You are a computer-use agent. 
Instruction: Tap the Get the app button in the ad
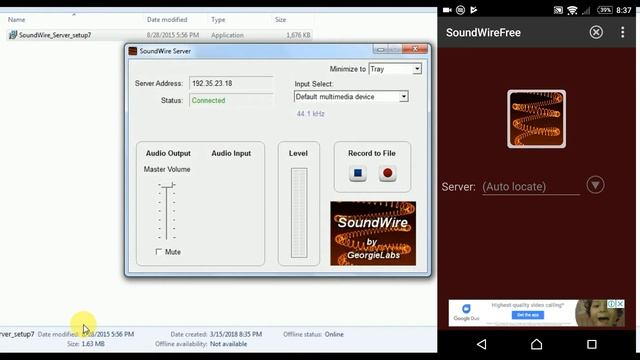[528, 315]
